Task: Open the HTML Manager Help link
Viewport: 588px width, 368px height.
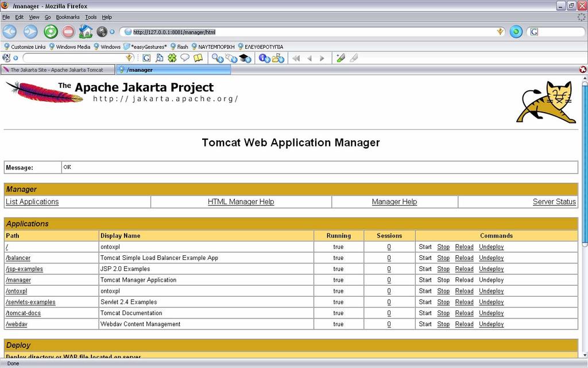Action: click(241, 202)
